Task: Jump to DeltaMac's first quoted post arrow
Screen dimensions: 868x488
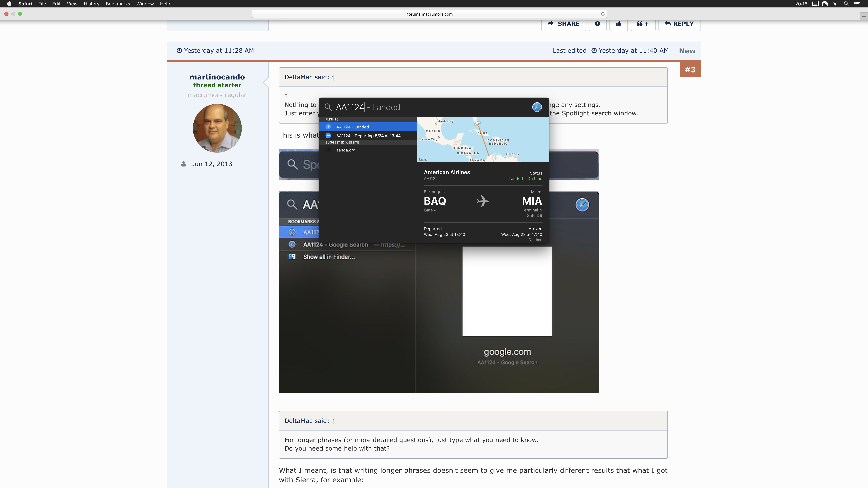Action: tap(333, 77)
